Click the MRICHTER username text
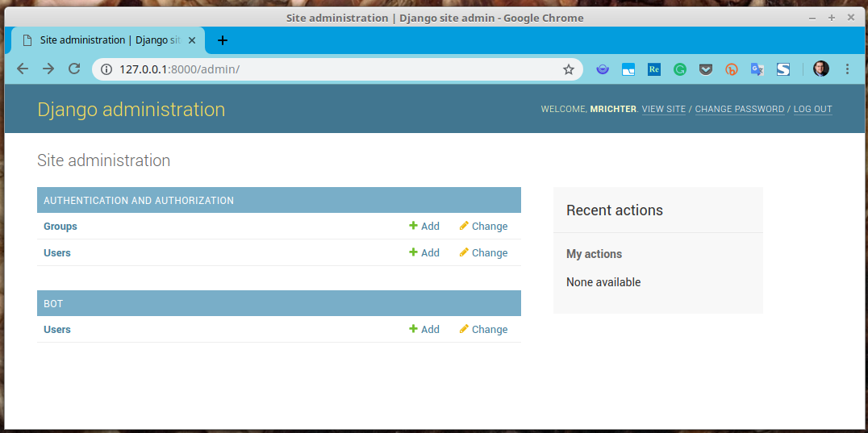The image size is (868, 433). [x=613, y=109]
